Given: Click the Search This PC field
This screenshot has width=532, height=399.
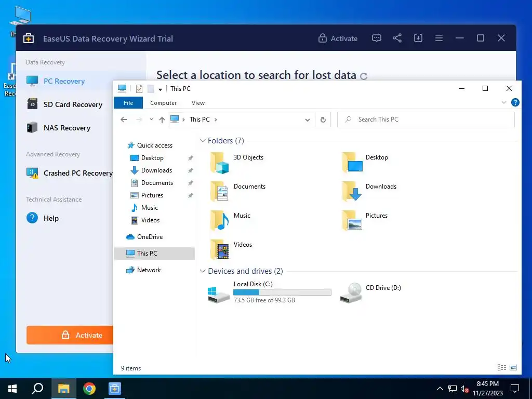Looking at the screenshot, I should 426,119.
